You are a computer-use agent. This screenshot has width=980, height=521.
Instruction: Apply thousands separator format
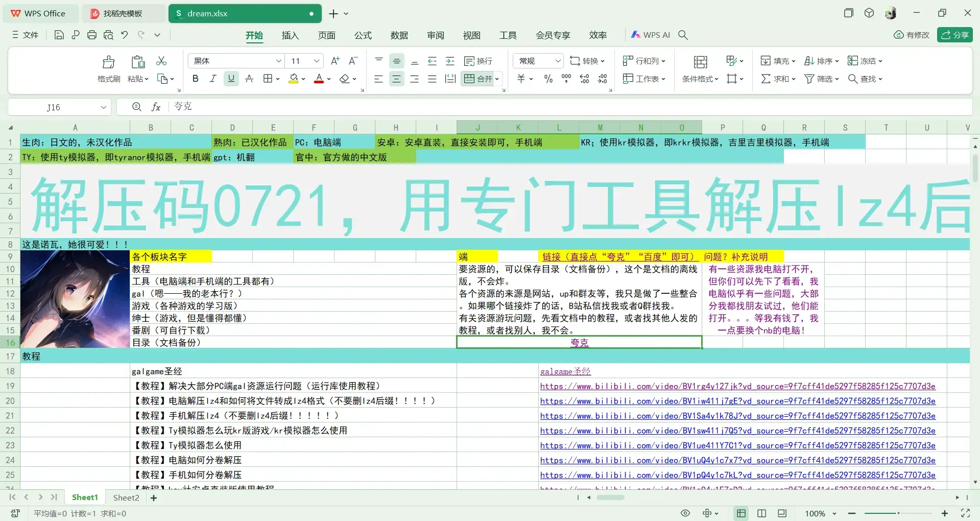(x=566, y=79)
